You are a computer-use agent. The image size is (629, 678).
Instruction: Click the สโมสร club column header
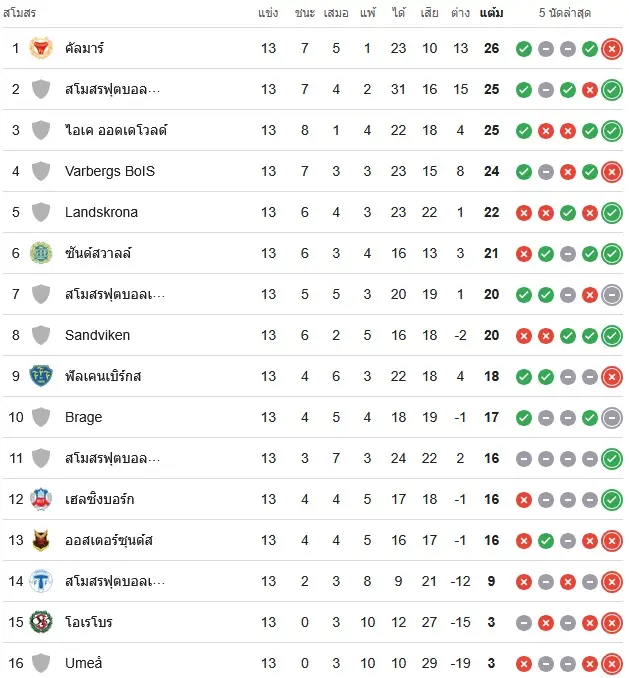(19, 13)
